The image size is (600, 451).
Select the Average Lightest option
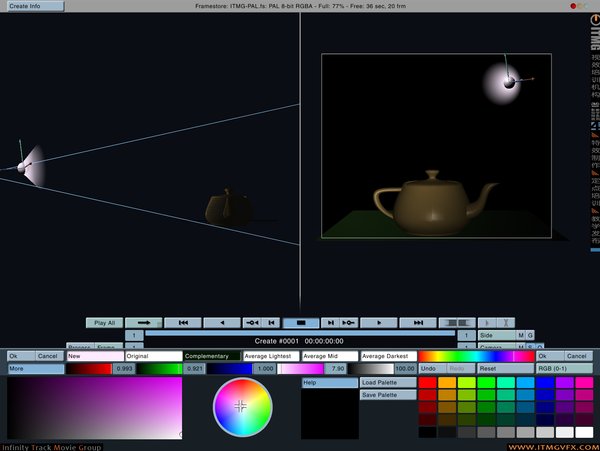(270, 356)
